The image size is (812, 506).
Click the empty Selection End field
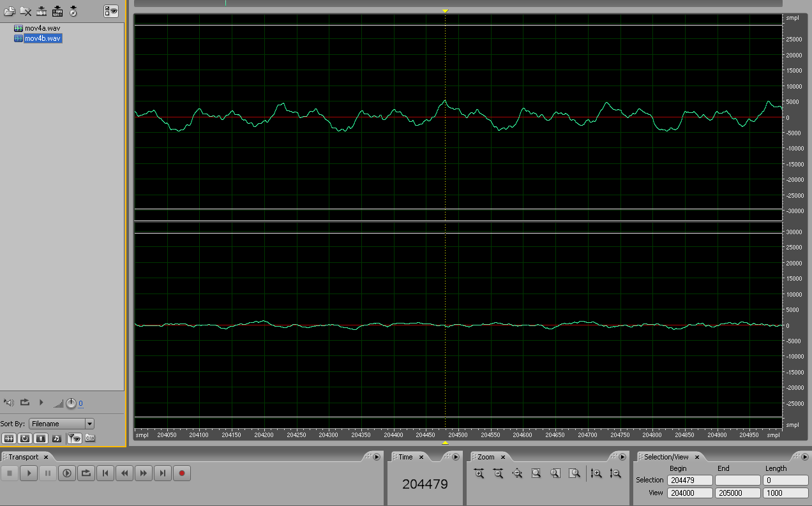click(x=737, y=480)
